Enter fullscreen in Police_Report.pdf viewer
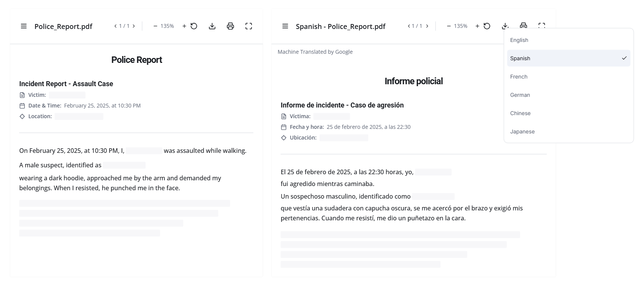 pos(249,26)
